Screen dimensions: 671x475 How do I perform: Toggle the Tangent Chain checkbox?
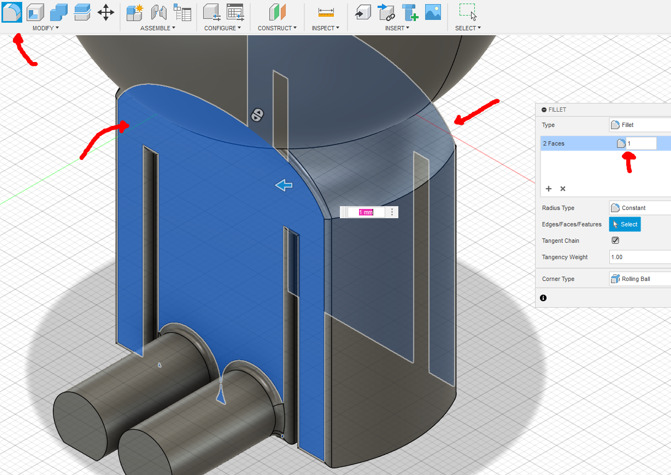click(615, 240)
